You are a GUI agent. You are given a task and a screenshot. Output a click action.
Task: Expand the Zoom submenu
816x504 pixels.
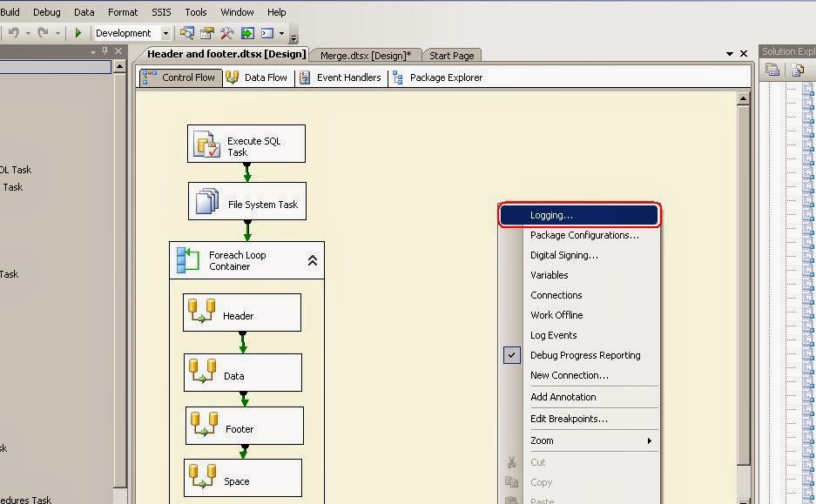click(x=648, y=440)
